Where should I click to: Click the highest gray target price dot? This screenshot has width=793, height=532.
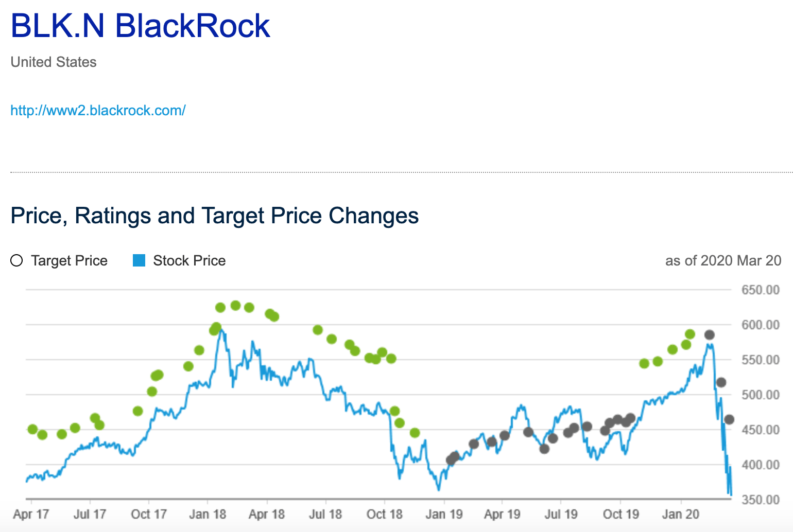point(710,335)
